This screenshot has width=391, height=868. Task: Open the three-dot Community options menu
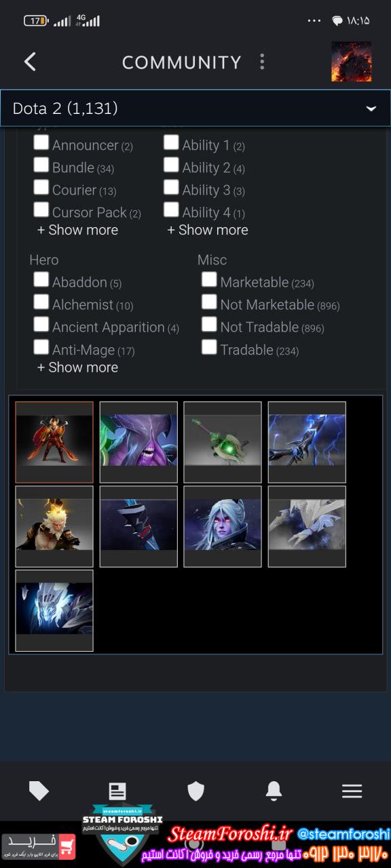(x=262, y=62)
